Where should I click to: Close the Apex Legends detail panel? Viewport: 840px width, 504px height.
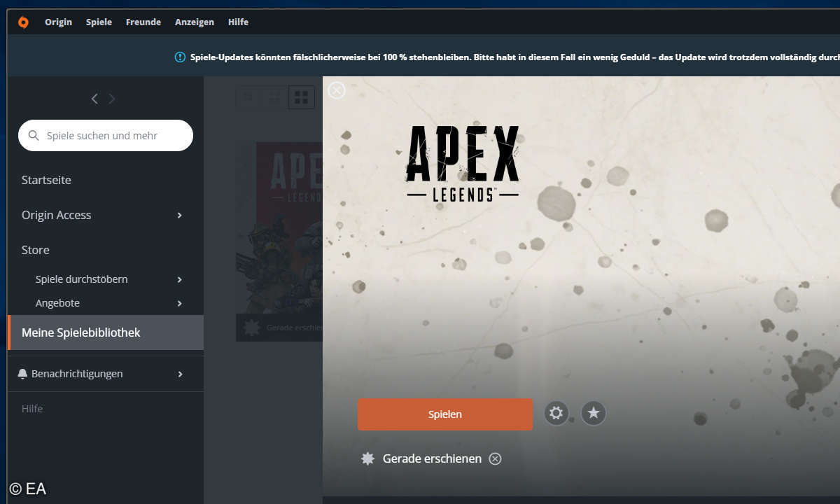[337, 90]
